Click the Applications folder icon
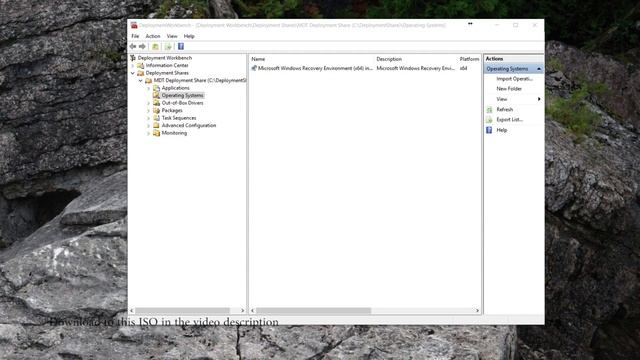This screenshot has height=360, width=640. (x=156, y=88)
